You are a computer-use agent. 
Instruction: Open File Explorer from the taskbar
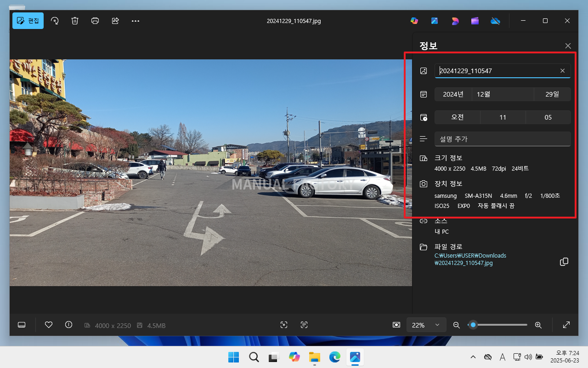pos(314,357)
